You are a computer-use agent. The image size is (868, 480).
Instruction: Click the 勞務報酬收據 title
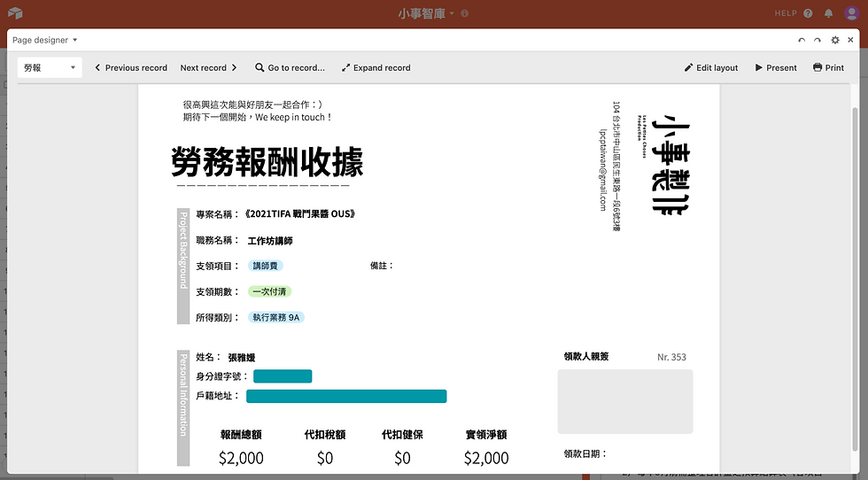[267, 162]
